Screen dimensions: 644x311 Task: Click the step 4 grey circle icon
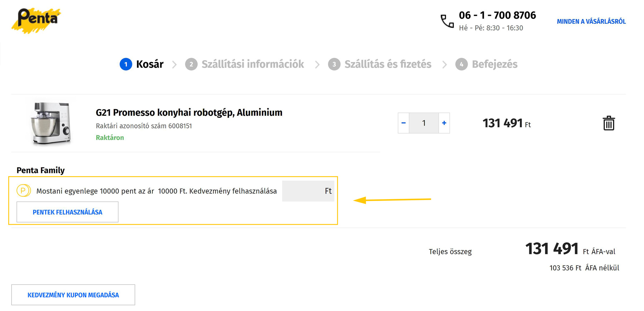coord(461,64)
